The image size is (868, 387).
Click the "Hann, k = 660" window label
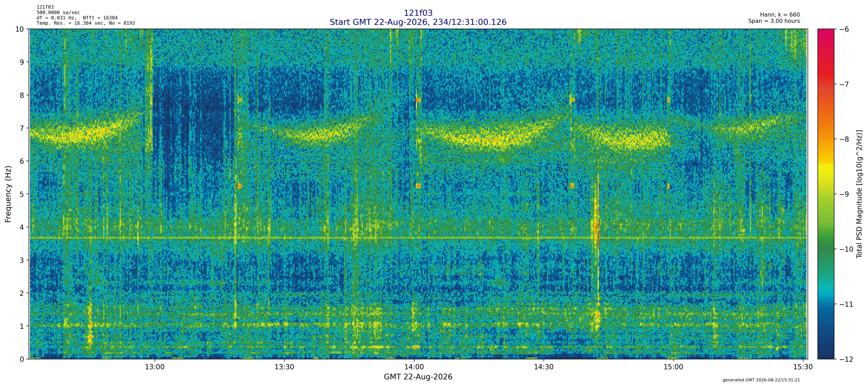[x=780, y=15]
